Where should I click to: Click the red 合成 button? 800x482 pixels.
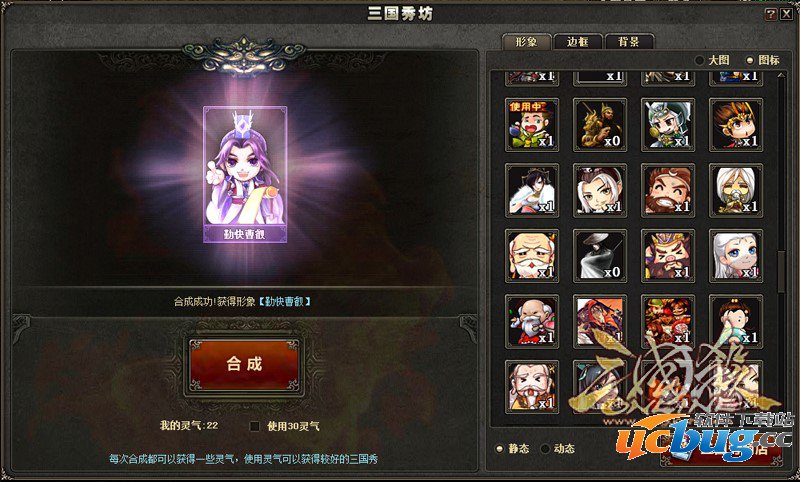tap(244, 364)
